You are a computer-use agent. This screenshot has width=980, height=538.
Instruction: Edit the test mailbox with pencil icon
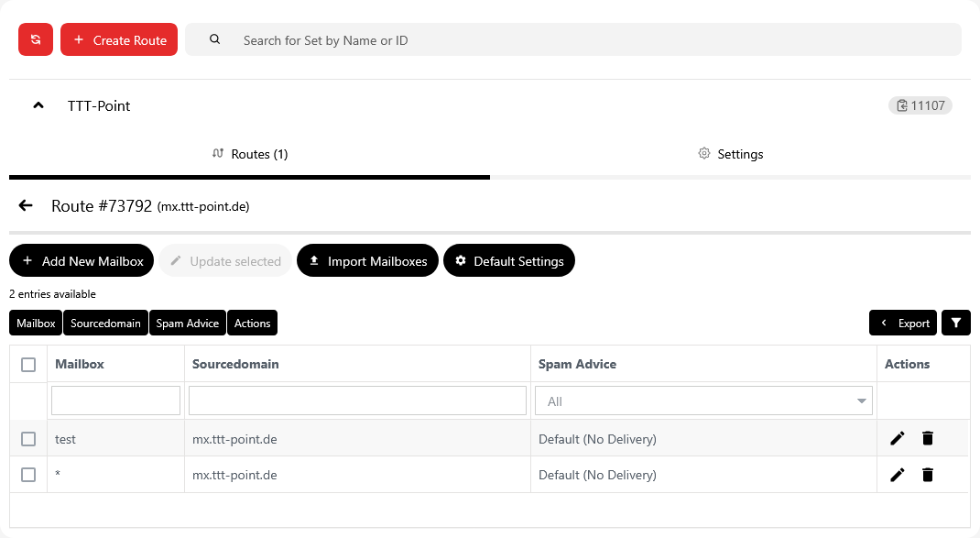point(897,438)
